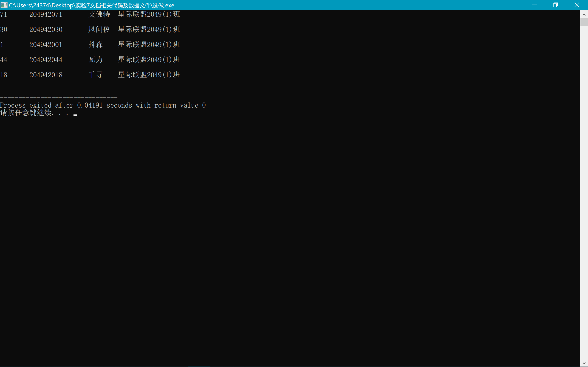The width and height of the screenshot is (588, 367).
Task: Click the 请按任意键继续 prompt text
Action: [26, 113]
